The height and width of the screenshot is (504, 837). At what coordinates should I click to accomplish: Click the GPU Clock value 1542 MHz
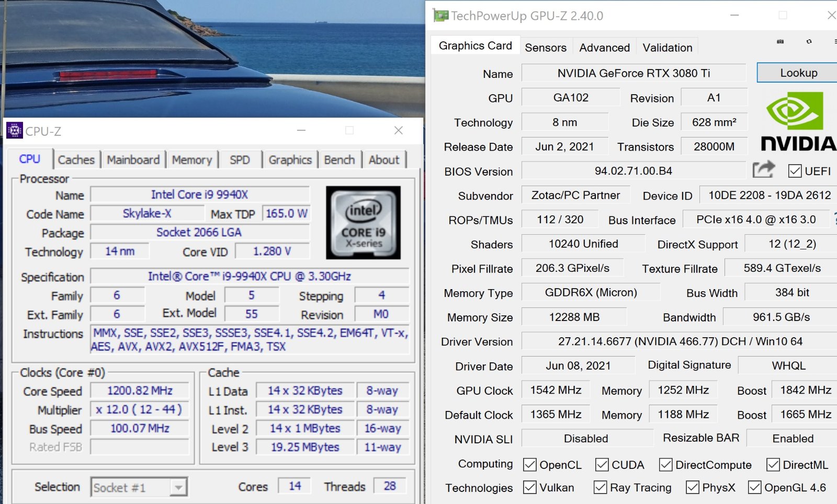pos(556,390)
